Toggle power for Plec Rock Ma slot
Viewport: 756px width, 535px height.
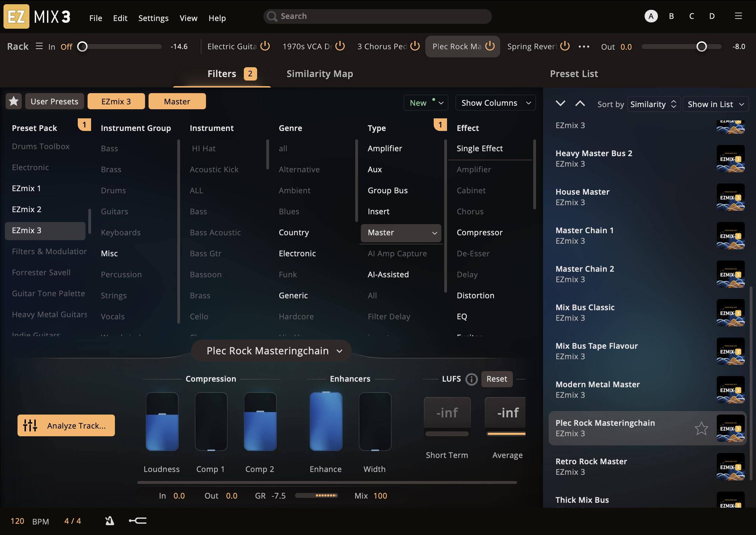pos(490,46)
